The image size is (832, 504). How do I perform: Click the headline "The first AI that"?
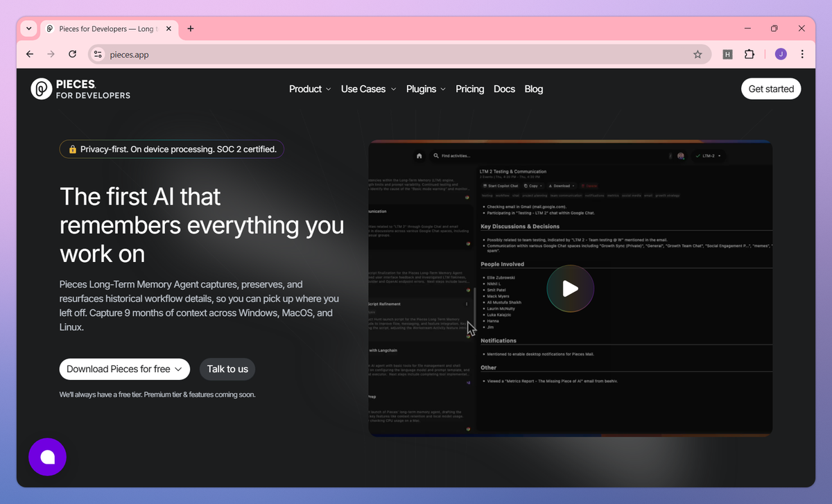[x=140, y=196]
